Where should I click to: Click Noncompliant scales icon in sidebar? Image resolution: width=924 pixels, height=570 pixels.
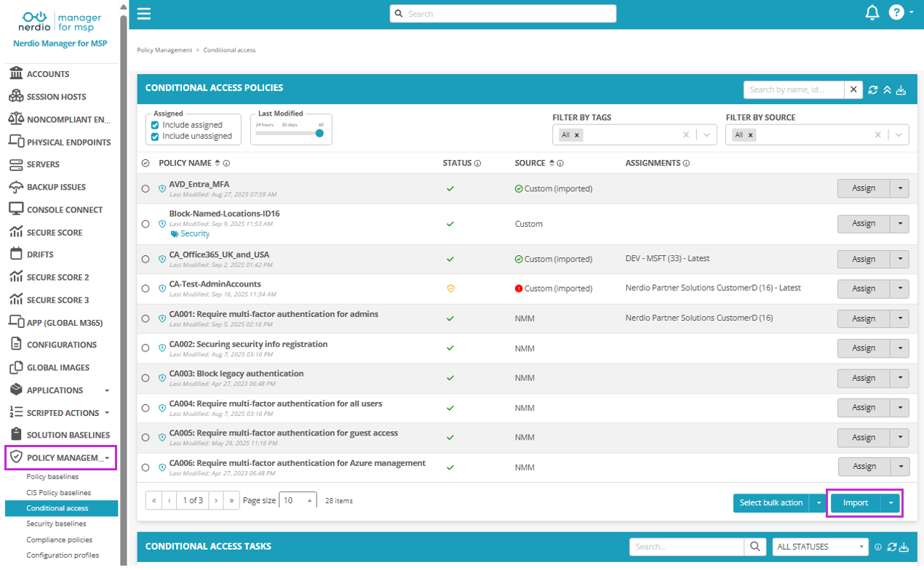coord(16,119)
